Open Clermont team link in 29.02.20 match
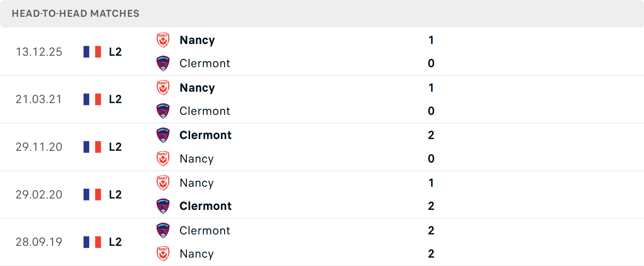644x266 pixels. pos(205,206)
